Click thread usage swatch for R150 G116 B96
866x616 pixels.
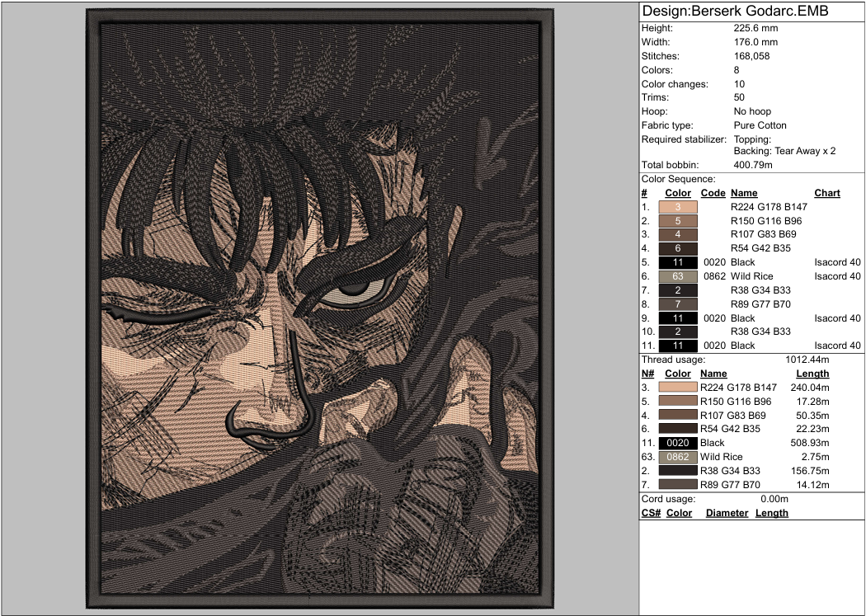678,402
